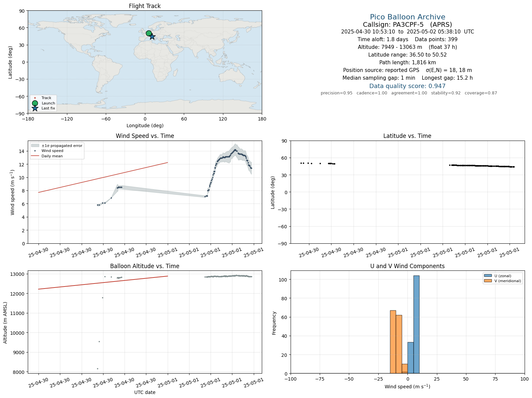Click the 'Altitude: 7949 - 13063 m' text

pyautogui.click(x=390, y=47)
